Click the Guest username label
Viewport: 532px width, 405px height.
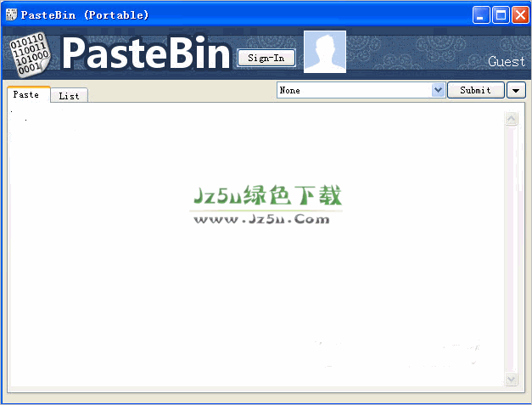[507, 62]
